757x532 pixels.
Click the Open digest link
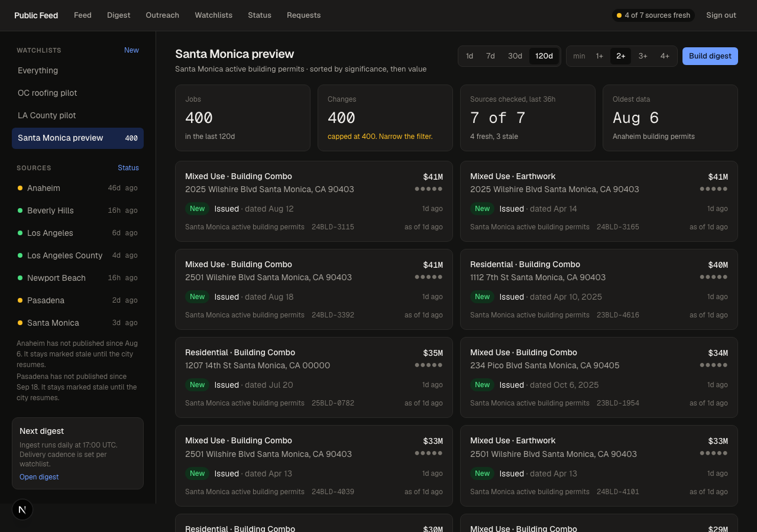39,477
